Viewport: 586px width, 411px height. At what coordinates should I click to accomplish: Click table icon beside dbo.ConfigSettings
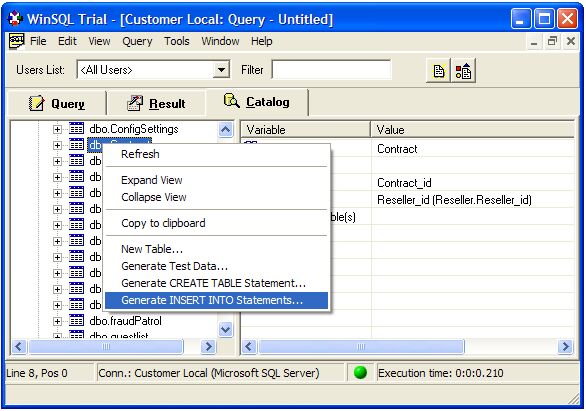[77, 129]
